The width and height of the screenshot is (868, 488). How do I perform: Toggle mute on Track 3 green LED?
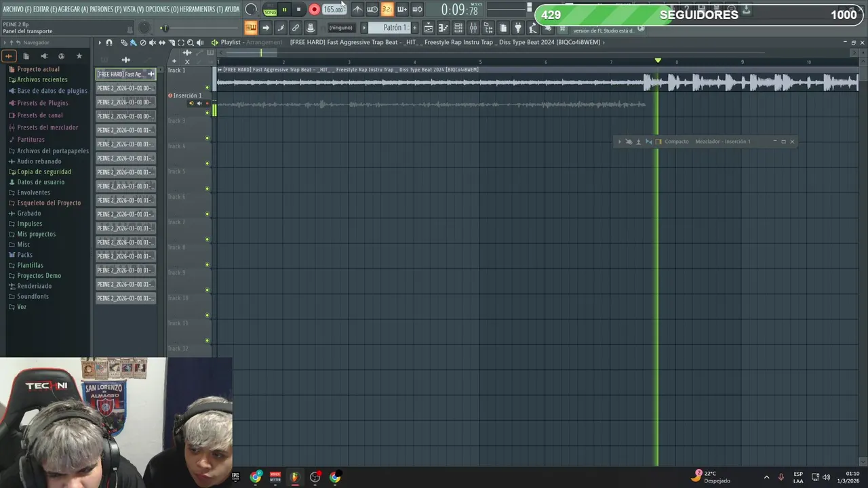click(208, 138)
